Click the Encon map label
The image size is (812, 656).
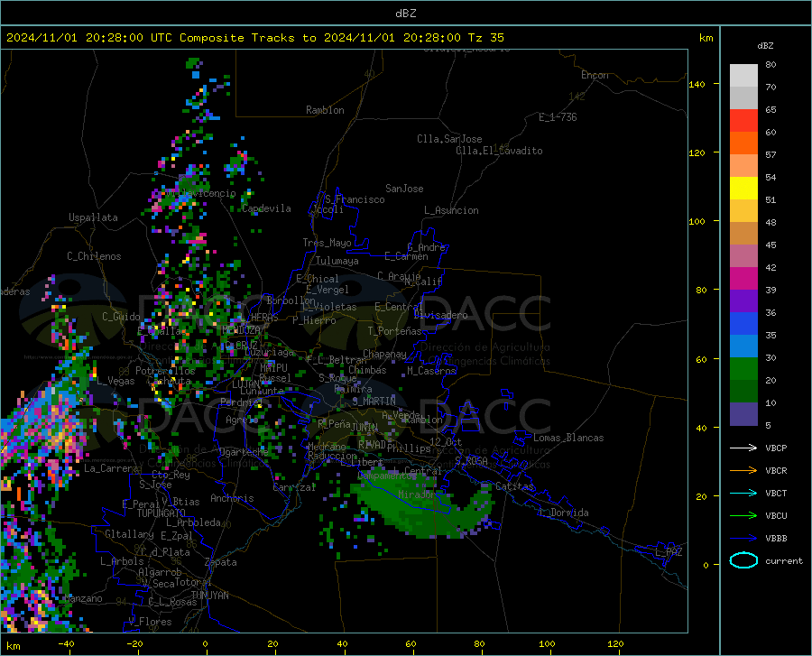(595, 75)
